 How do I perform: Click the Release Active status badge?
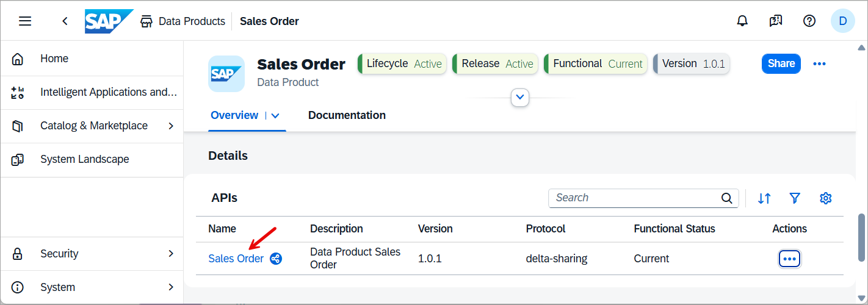[x=495, y=63]
